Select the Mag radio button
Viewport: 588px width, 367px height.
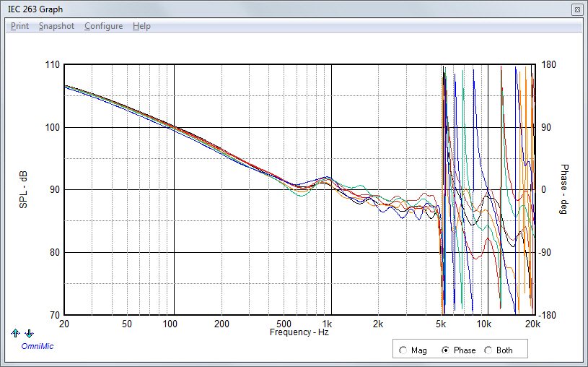coord(403,350)
